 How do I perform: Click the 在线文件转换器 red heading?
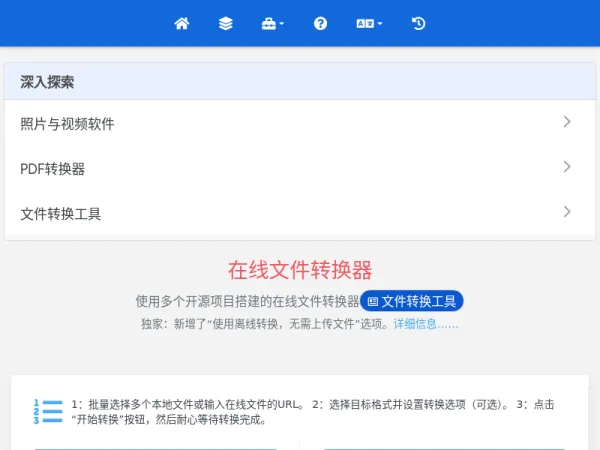[x=300, y=270]
